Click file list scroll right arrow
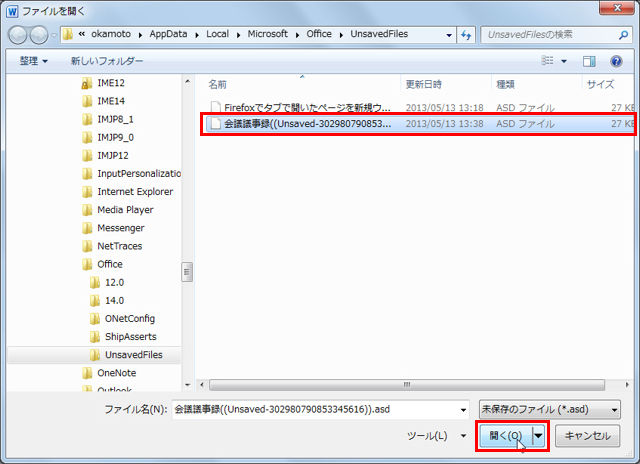This screenshot has width=640, height=464. (x=627, y=385)
